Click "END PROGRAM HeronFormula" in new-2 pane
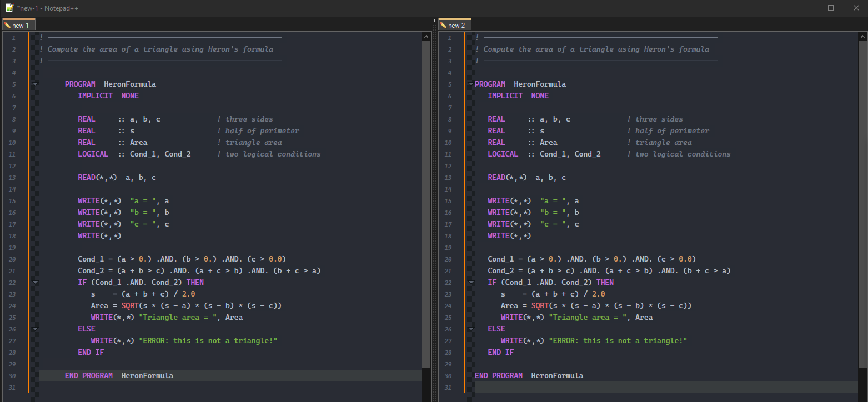868x402 pixels. (529, 376)
